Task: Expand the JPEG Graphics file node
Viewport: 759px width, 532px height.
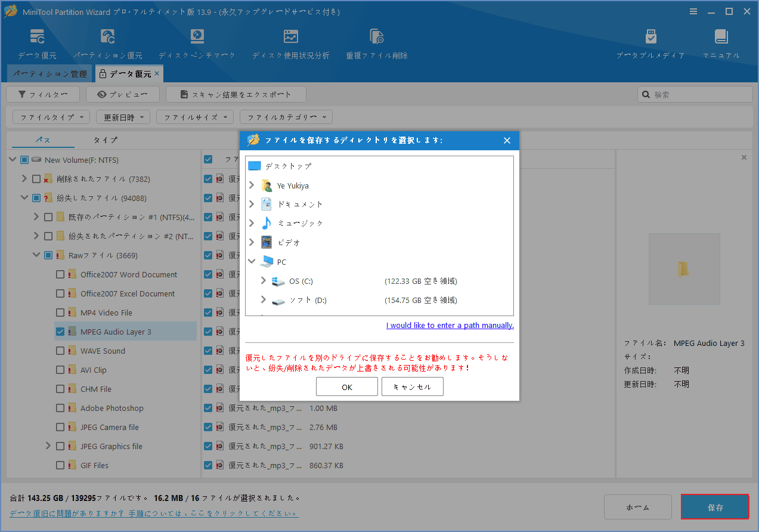Action: coord(48,446)
